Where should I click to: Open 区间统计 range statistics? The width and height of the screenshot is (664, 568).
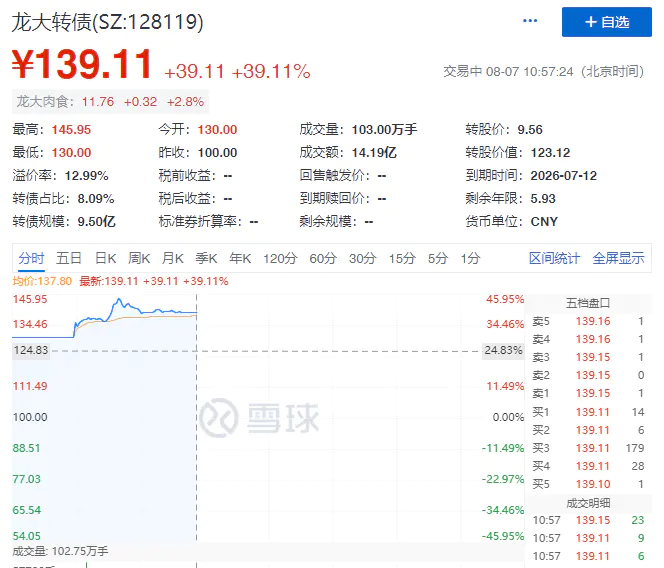coord(554,258)
